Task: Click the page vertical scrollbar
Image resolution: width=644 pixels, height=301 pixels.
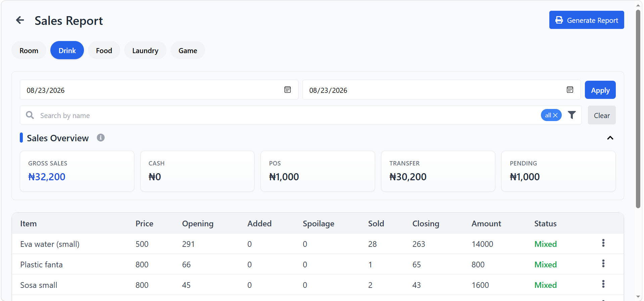Action: click(638, 109)
